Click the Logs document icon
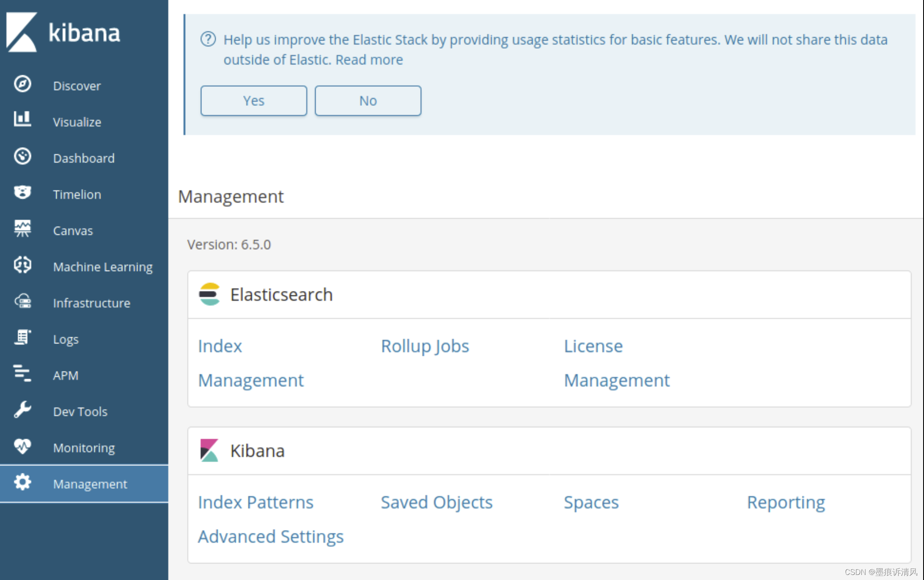Viewport: 924px width, 580px height. point(22,338)
